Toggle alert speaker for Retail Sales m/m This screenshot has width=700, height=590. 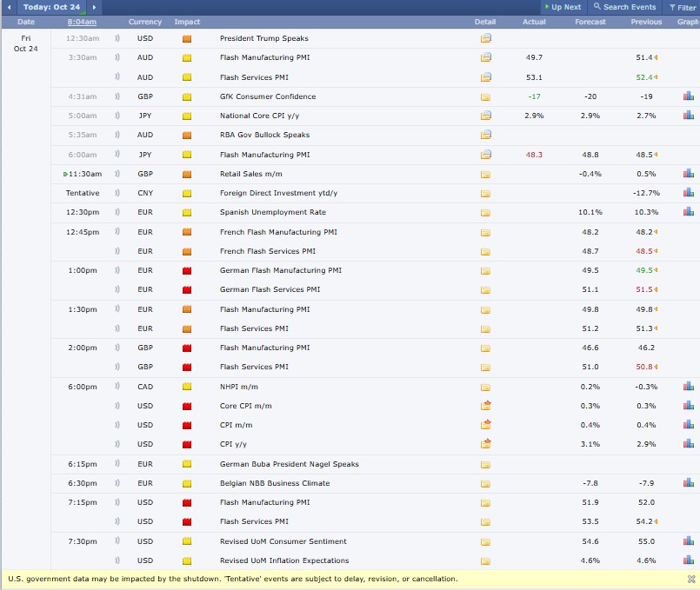(117, 174)
